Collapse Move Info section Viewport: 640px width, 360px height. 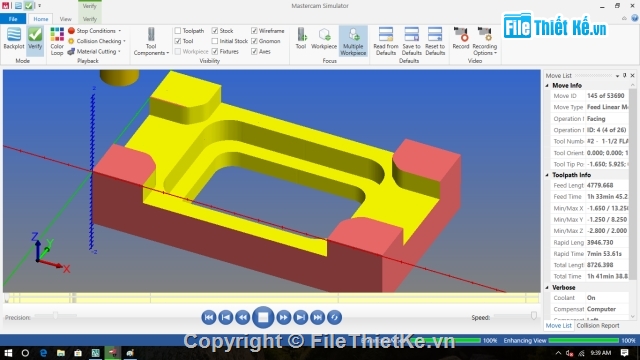tap(547, 85)
